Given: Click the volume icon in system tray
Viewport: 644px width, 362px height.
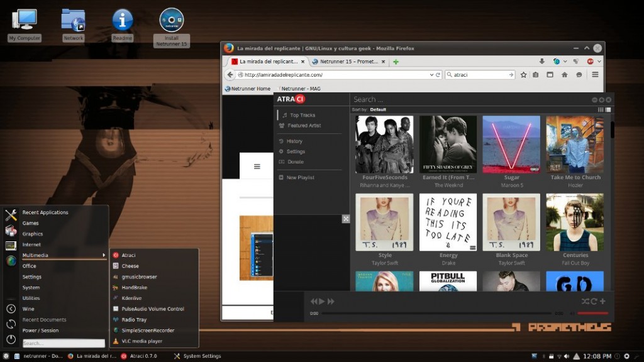Looking at the screenshot, I should pyautogui.click(x=567, y=356).
